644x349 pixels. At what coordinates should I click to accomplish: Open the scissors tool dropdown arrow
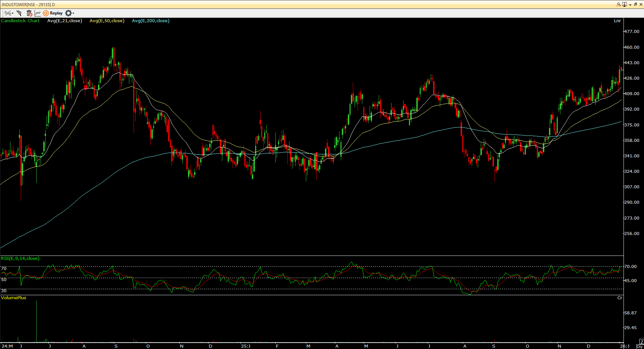[13, 13]
